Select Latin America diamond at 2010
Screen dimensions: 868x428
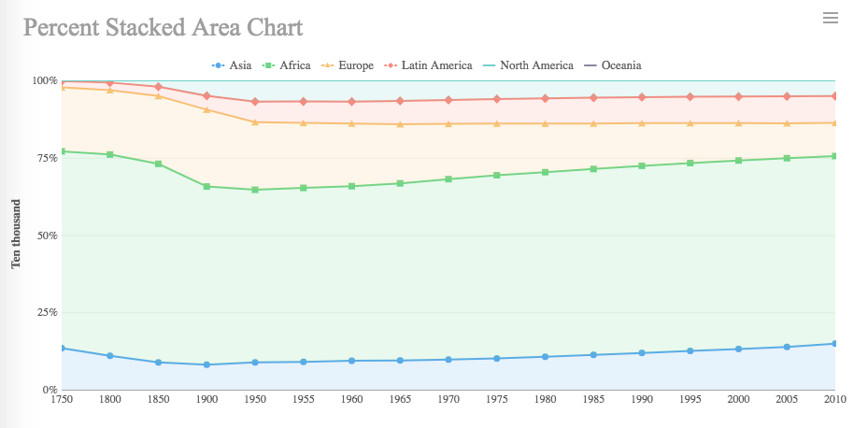(834, 96)
